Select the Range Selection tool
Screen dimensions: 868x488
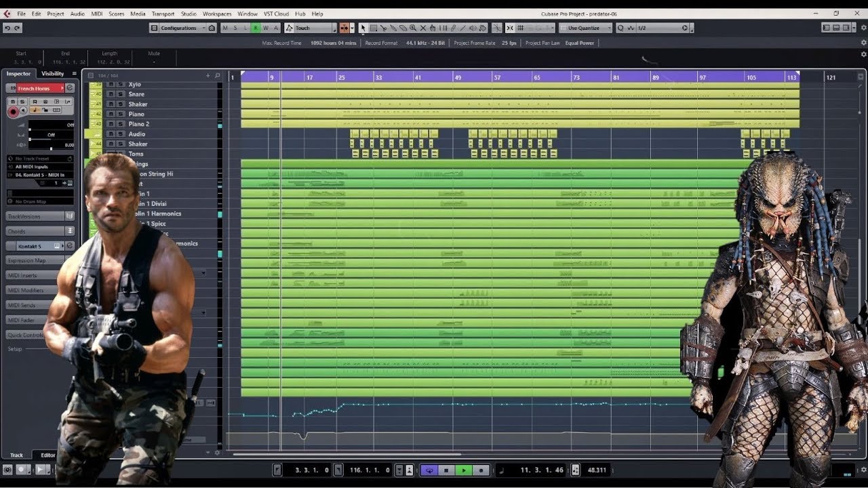[373, 28]
